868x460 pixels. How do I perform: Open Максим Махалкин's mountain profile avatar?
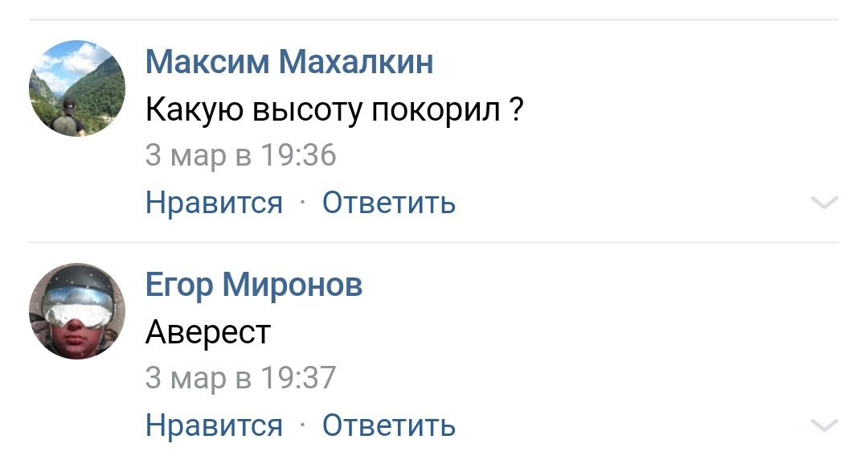(77, 88)
